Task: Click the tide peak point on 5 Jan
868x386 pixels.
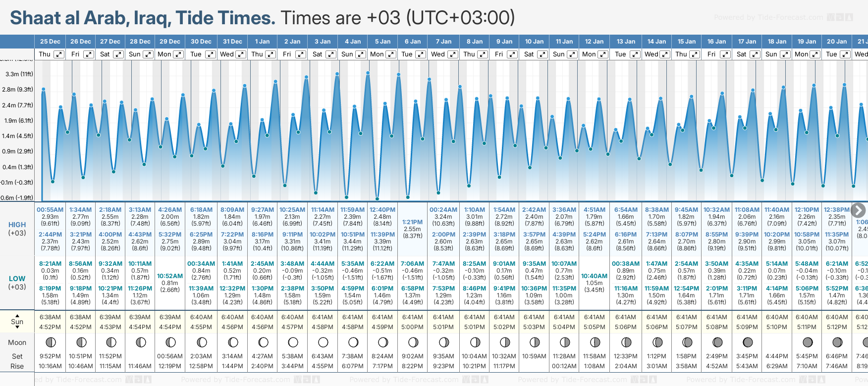Action: tap(368, 73)
